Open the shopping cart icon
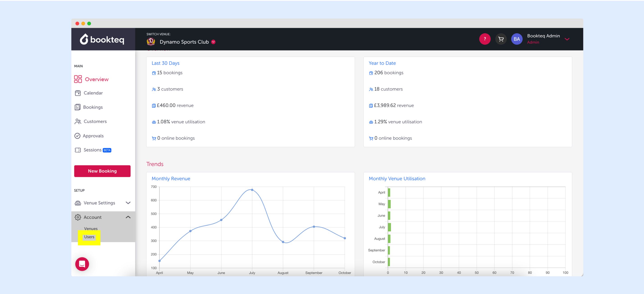The width and height of the screenshot is (644, 294). pos(501,39)
